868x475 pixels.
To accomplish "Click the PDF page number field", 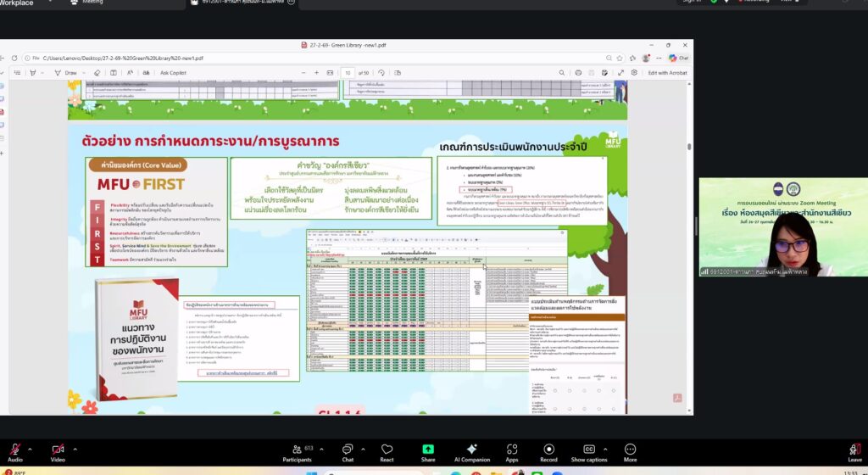I will [x=348, y=73].
